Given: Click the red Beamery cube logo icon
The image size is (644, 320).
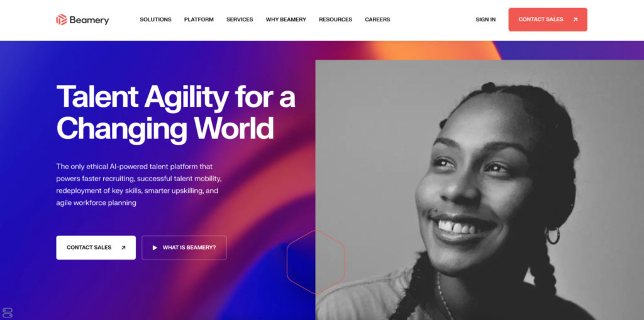Looking at the screenshot, I should pos(61,19).
